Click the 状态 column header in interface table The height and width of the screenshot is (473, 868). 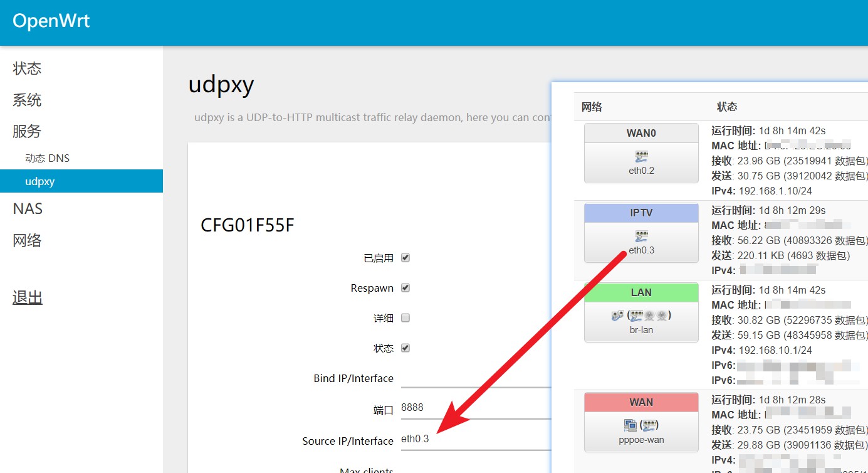coord(727,107)
